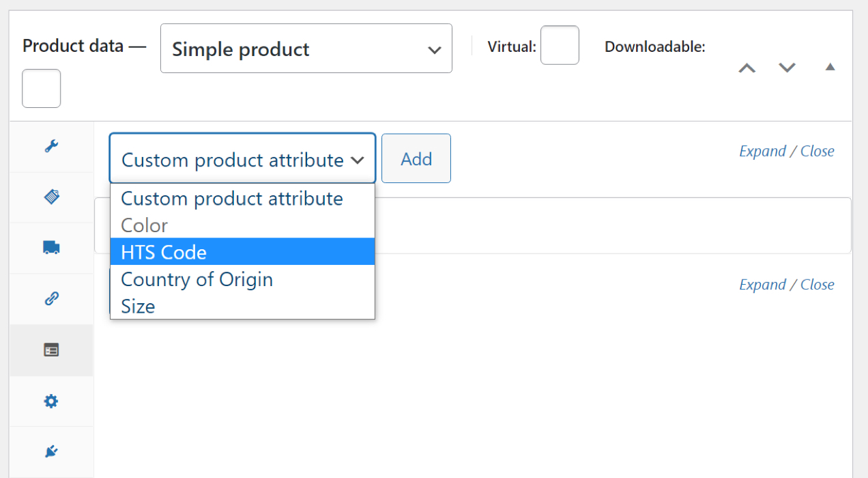
Task: Open the Simple product type dropdown
Action: pyautogui.click(x=306, y=48)
